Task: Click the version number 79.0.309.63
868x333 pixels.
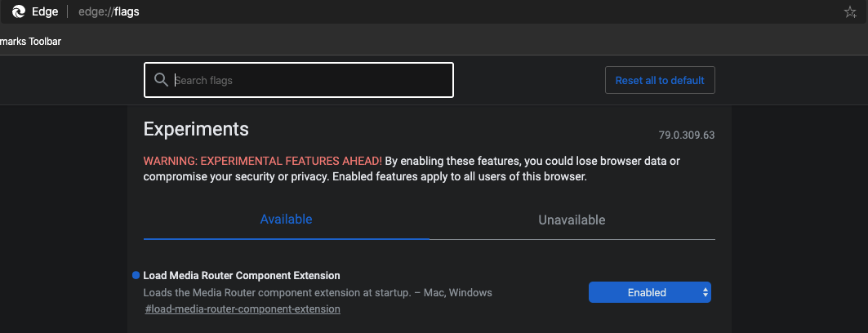Action: click(x=687, y=135)
